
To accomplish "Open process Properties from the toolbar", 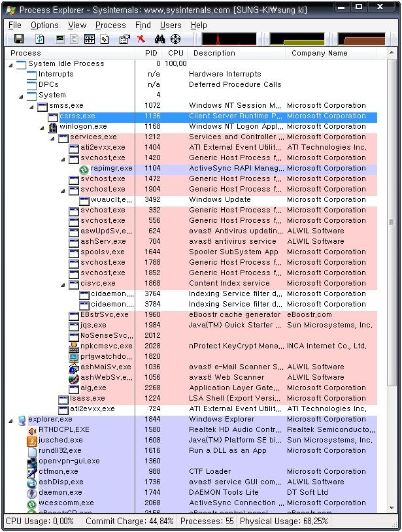I will click(x=124, y=39).
